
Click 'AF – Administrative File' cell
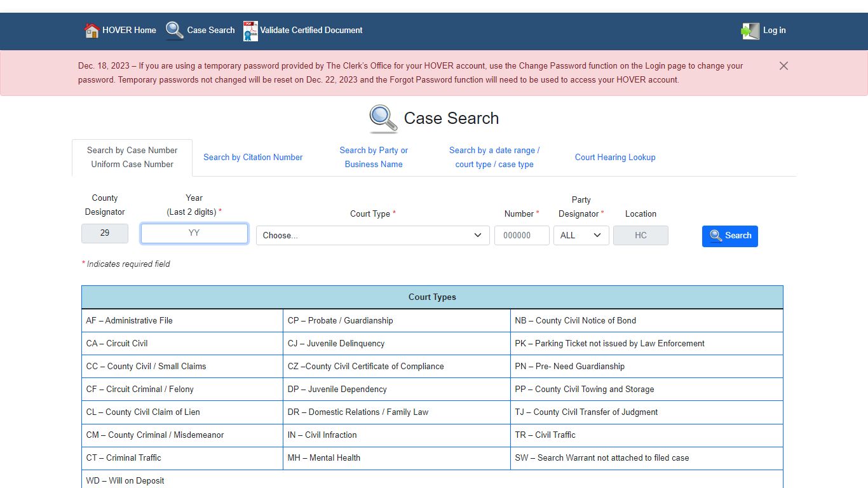click(x=182, y=321)
